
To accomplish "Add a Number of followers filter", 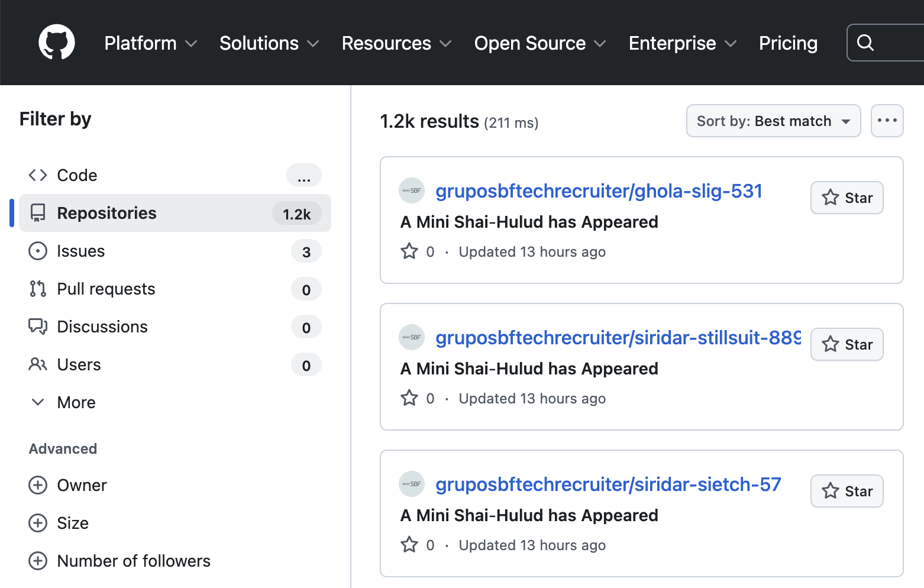I will point(175,561).
